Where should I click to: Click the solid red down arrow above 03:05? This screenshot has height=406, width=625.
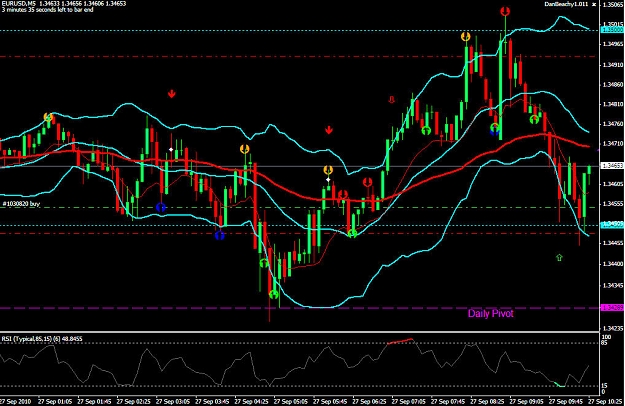click(x=171, y=94)
